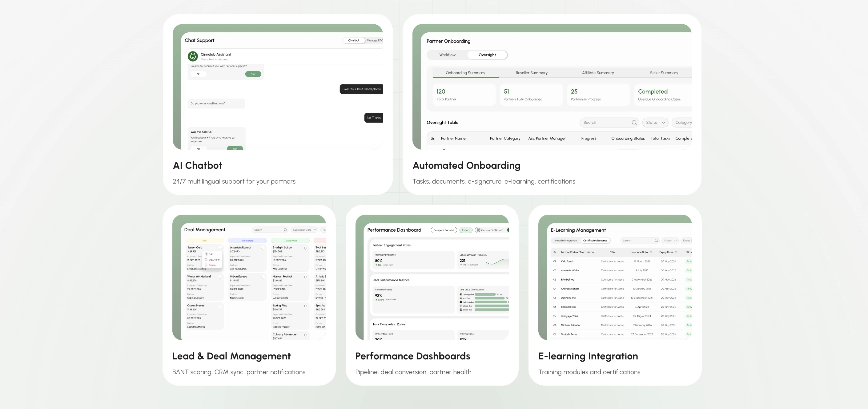
Task: Click General Dashboard grid icon
Action: (479, 230)
